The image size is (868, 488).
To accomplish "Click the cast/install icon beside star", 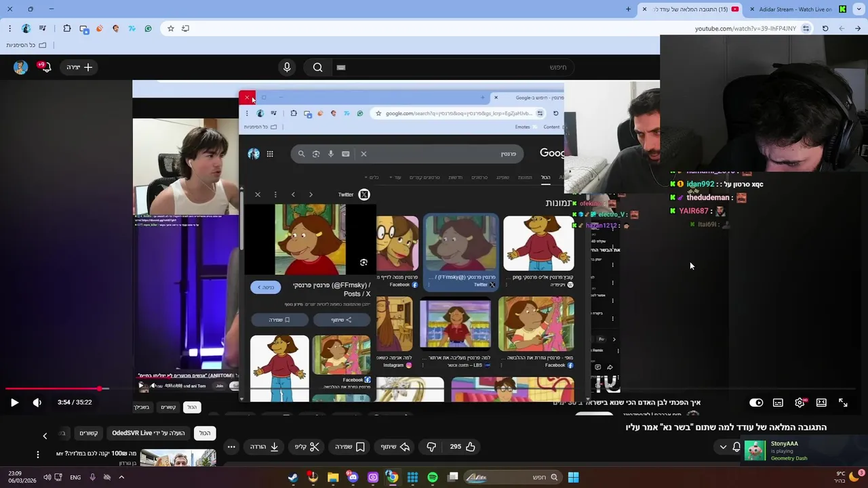I will tap(186, 28).
